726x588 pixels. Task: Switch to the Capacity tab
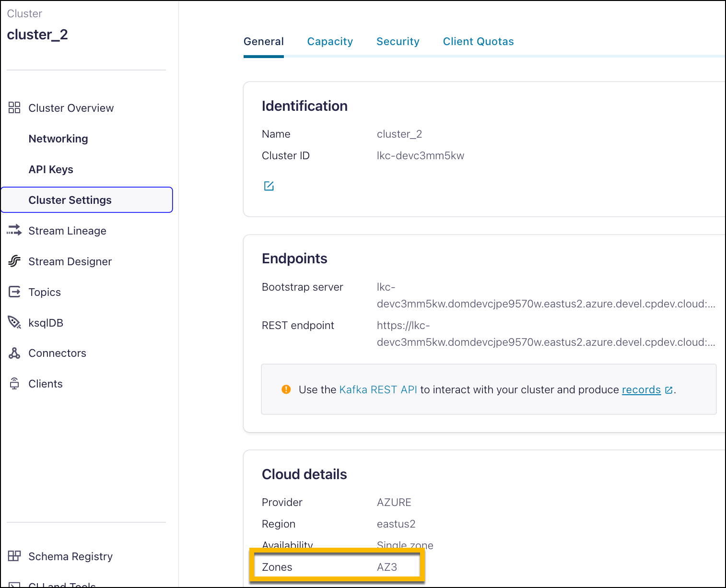[x=330, y=41]
